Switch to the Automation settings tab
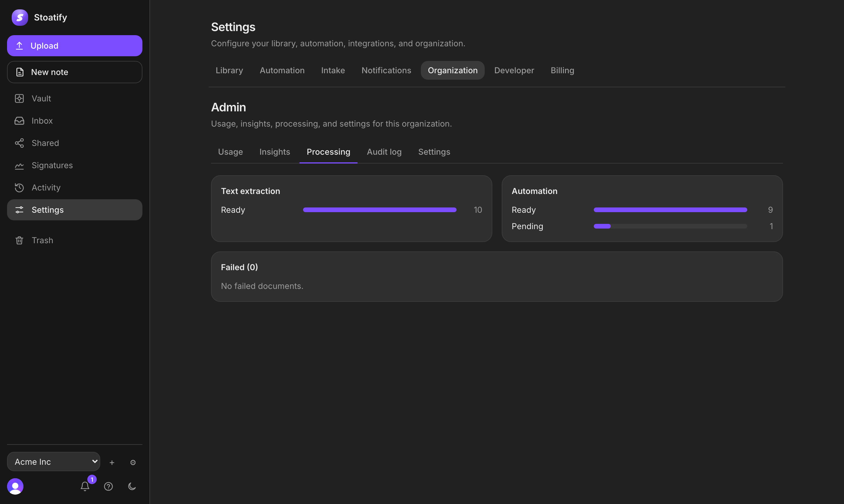This screenshot has height=504, width=844. coord(282,70)
